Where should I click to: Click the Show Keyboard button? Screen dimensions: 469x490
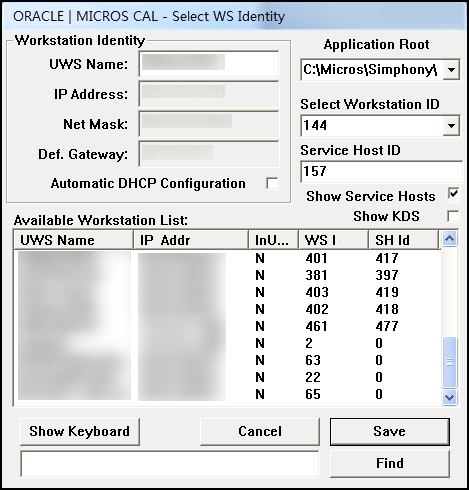pyautogui.click(x=80, y=432)
